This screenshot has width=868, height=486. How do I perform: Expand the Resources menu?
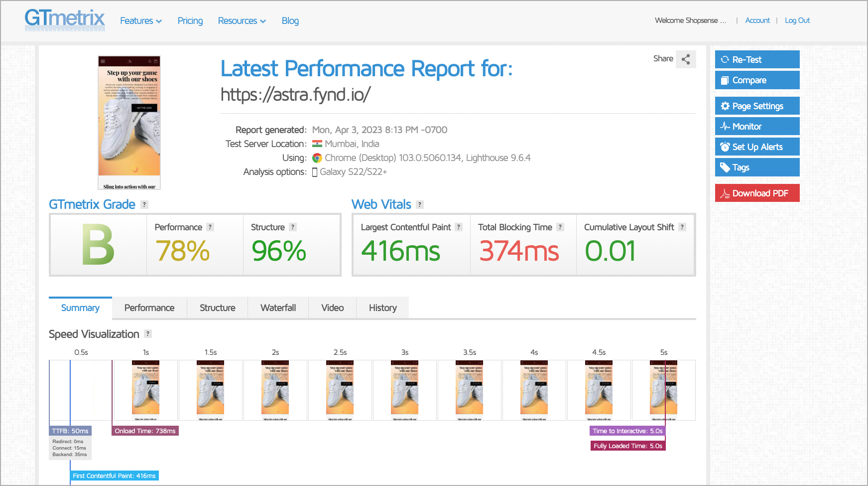pyautogui.click(x=242, y=21)
